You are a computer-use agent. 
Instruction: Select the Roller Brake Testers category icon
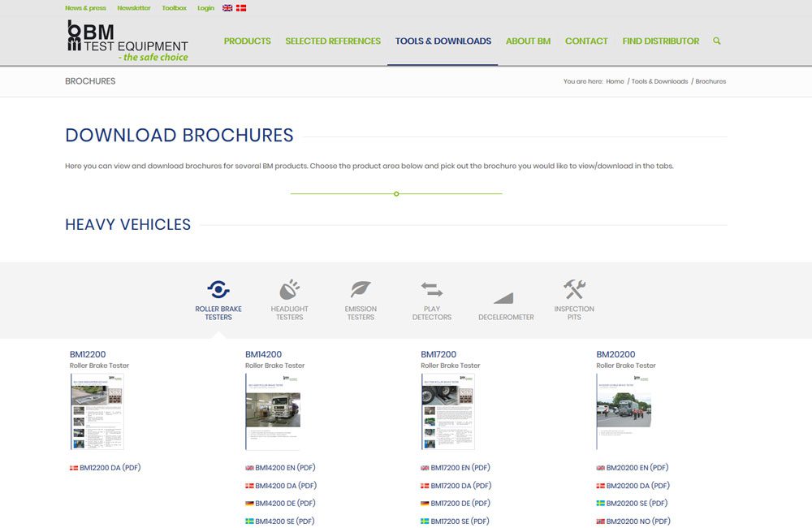[218, 288]
